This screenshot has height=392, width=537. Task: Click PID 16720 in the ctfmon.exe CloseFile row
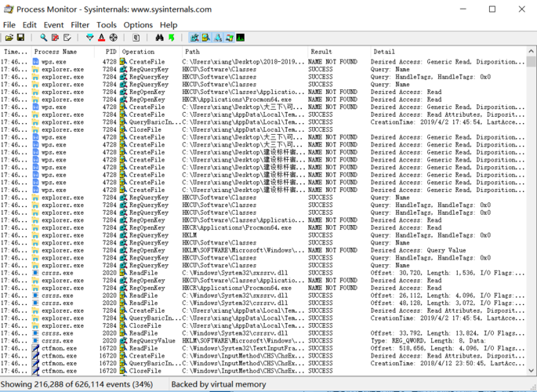click(x=108, y=371)
